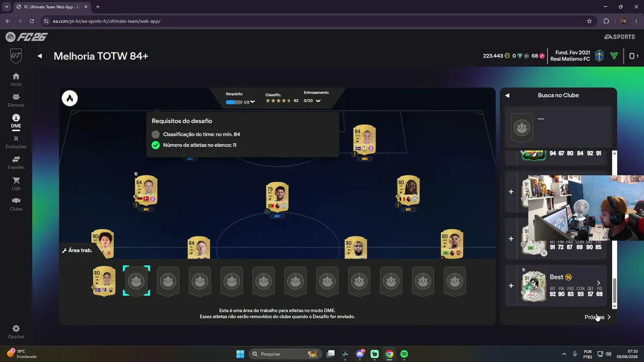Open a new browser tab
This screenshot has width=644, height=362.
click(x=98, y=7)
